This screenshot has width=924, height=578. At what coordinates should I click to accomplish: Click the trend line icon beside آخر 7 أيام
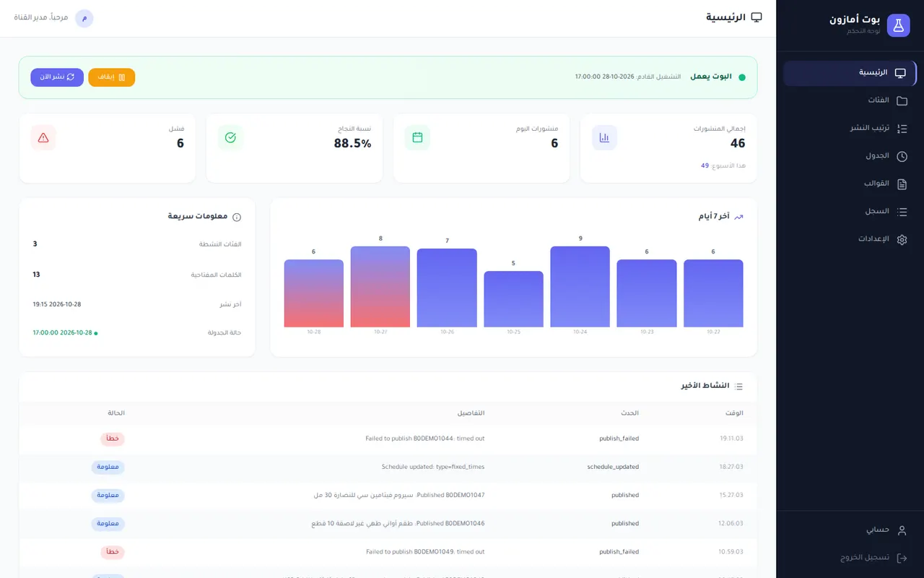tap(738, 217)
